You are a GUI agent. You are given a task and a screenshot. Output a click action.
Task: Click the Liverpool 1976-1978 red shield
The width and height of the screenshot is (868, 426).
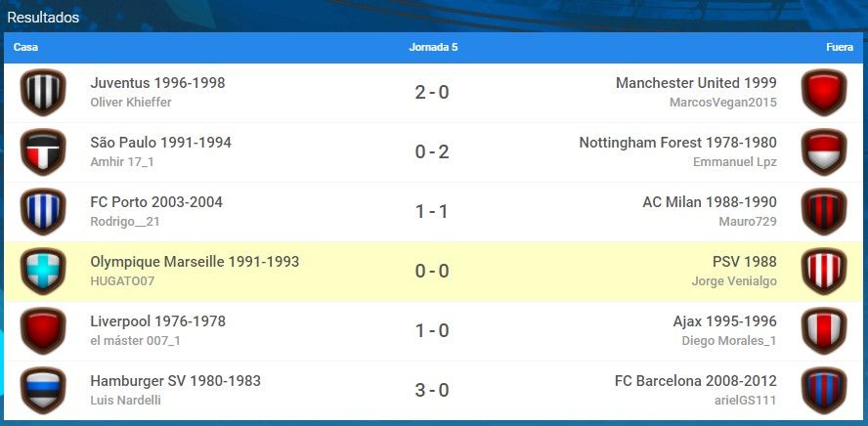(43, 331)
